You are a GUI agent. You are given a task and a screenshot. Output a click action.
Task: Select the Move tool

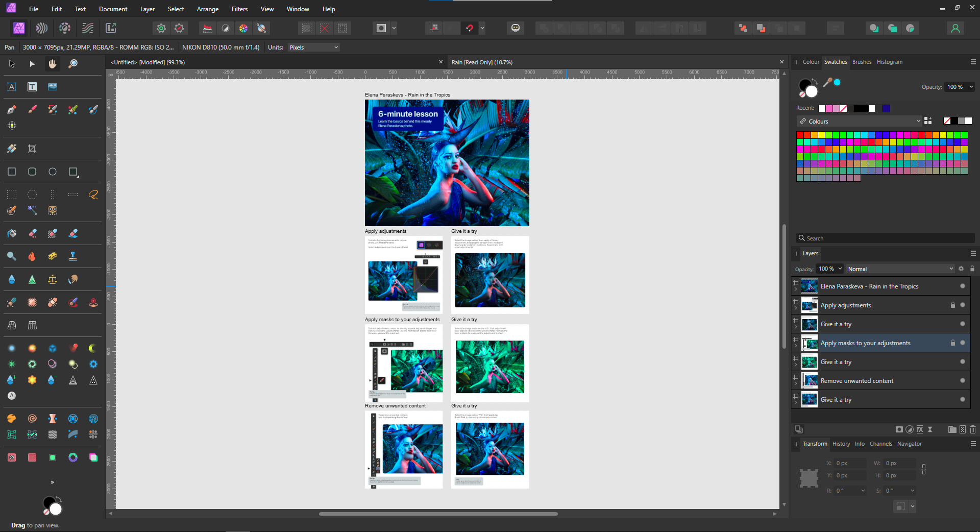[12, 64]
